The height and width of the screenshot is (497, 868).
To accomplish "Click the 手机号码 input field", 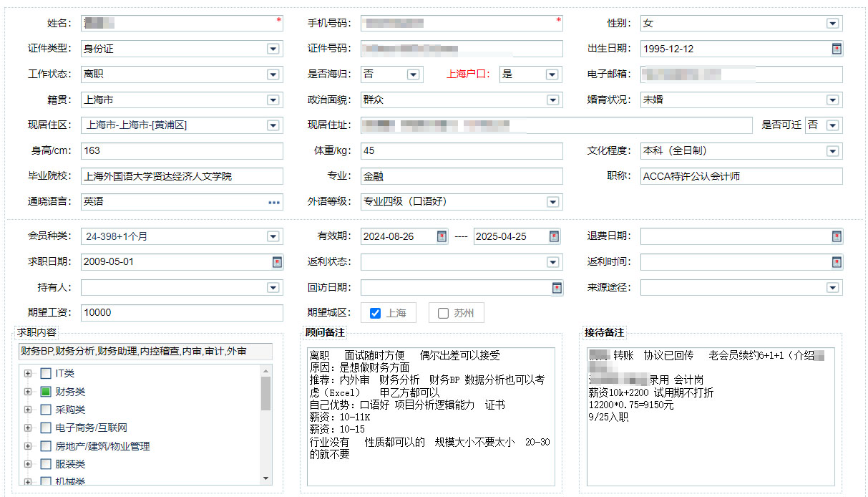I will pos(462,23).
